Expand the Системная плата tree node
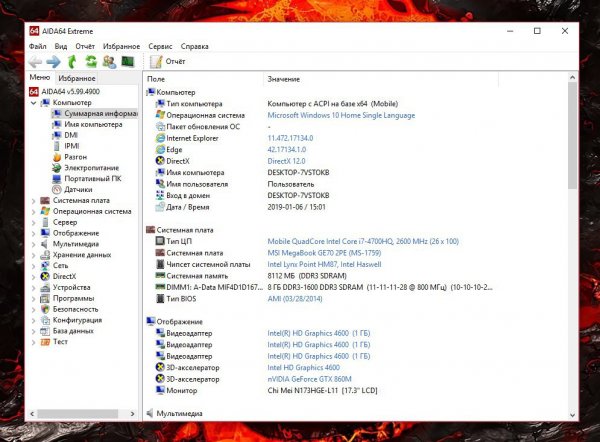 (x=34, y=201)
